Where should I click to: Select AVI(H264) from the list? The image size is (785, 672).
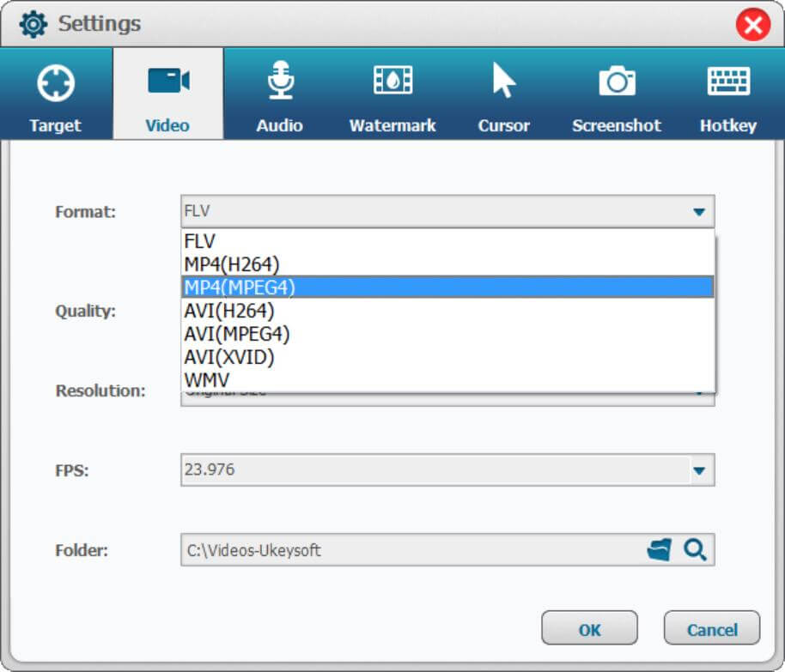(229, 311)
